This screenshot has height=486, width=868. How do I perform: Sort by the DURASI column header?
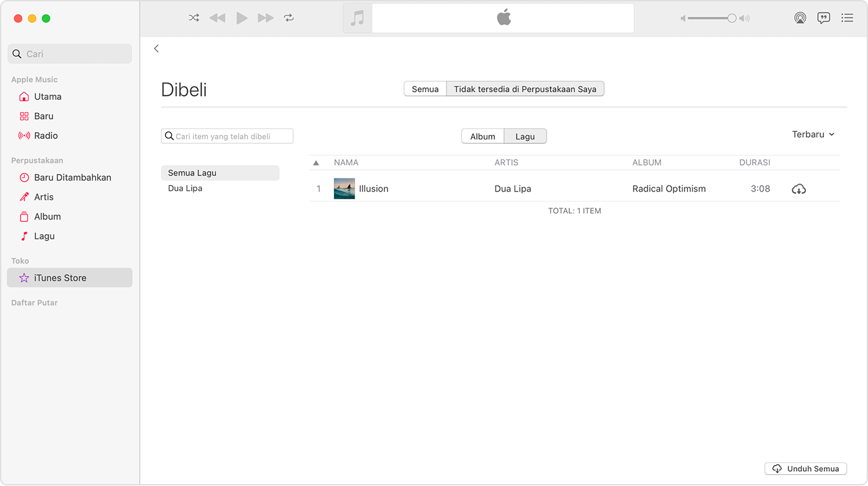(x=755, y=162)
